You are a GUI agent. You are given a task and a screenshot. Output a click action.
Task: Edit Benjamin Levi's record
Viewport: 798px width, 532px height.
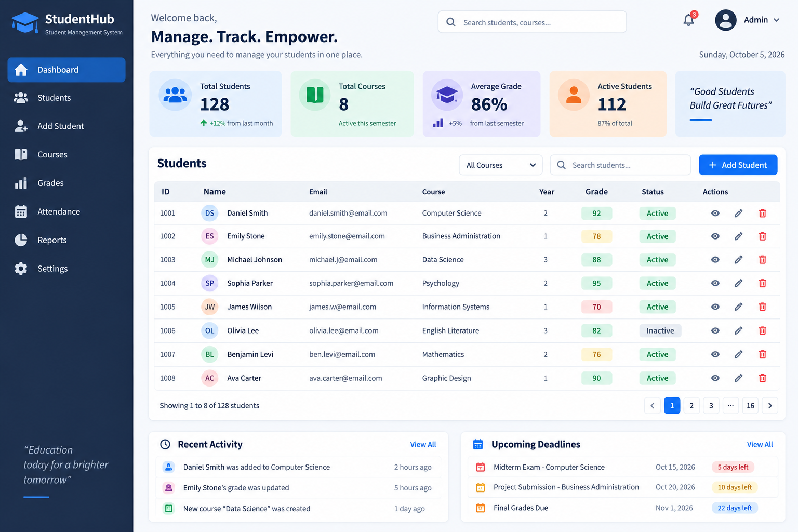pos(738,354)
